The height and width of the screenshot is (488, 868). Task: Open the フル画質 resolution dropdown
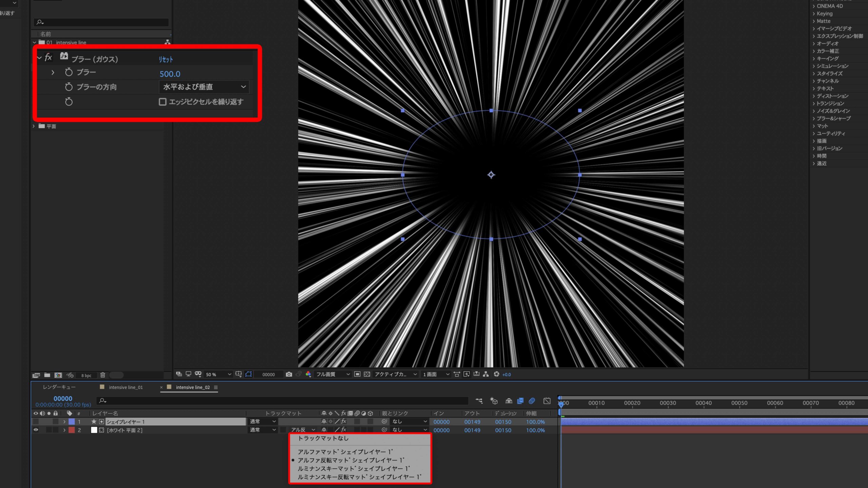click(333, 374)
